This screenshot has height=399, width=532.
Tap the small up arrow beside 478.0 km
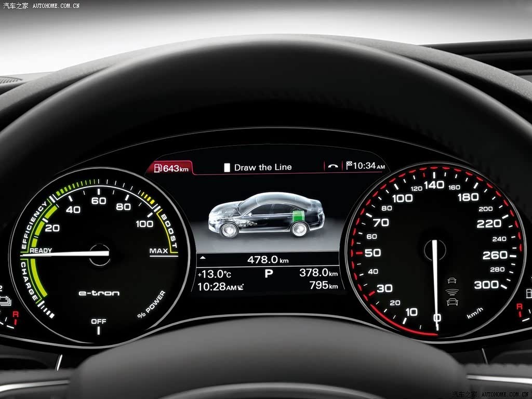coord(203,258)
